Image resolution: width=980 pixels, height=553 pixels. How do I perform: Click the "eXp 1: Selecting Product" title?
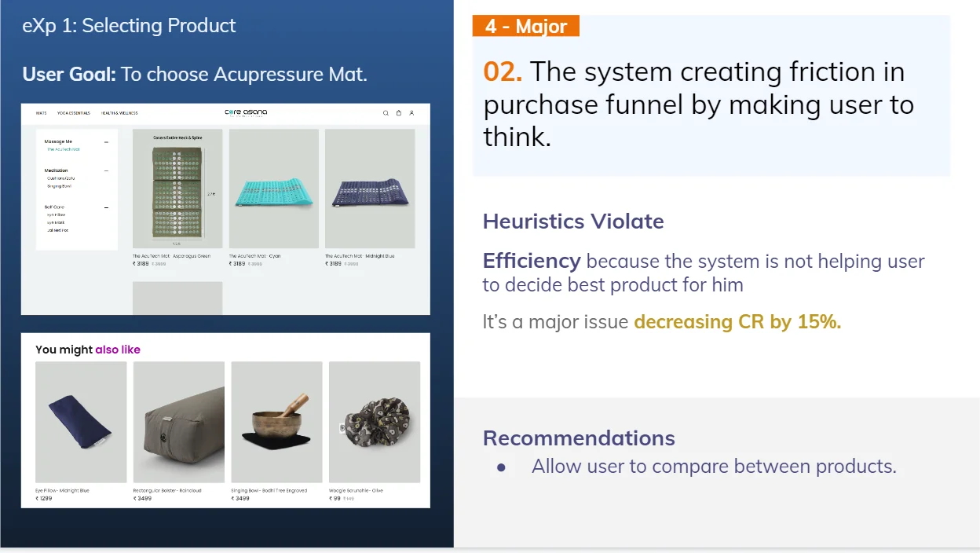[129, 25]
